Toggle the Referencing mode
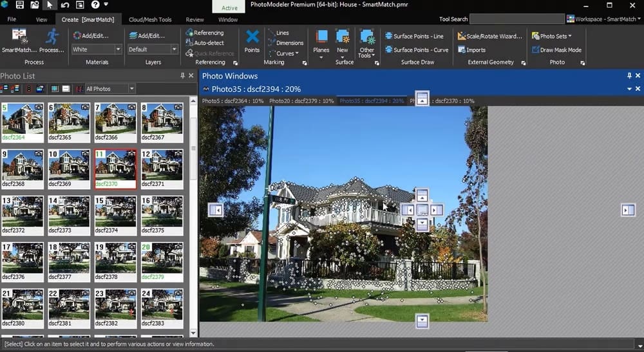 point(205,33)
